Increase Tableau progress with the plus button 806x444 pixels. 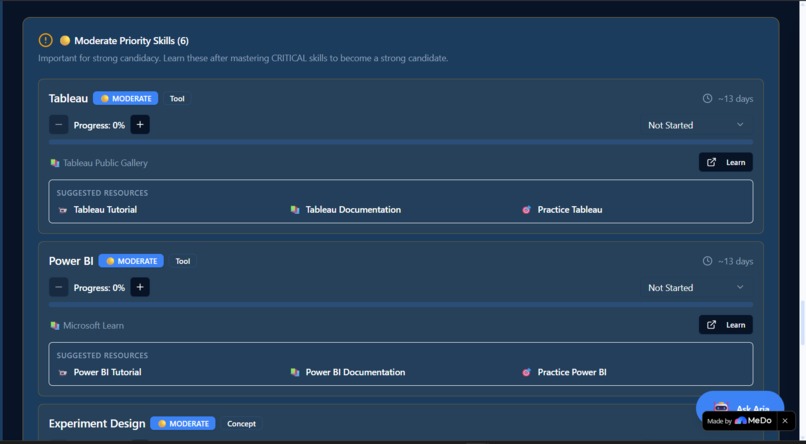click(140, 124)
